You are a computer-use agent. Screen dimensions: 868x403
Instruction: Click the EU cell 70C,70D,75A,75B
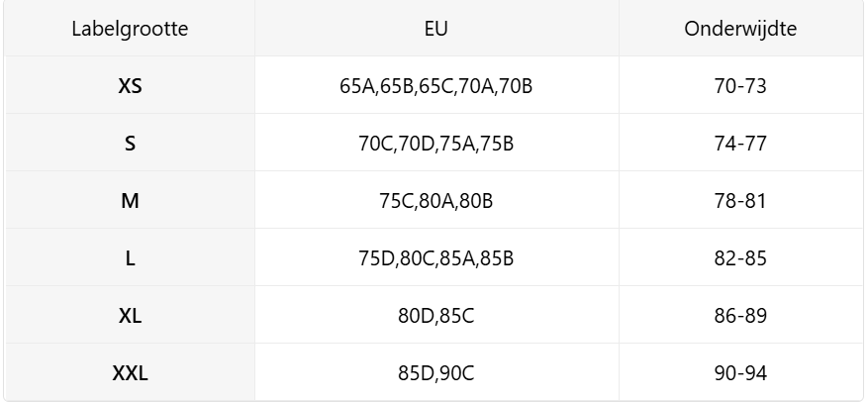click(436, 144)
